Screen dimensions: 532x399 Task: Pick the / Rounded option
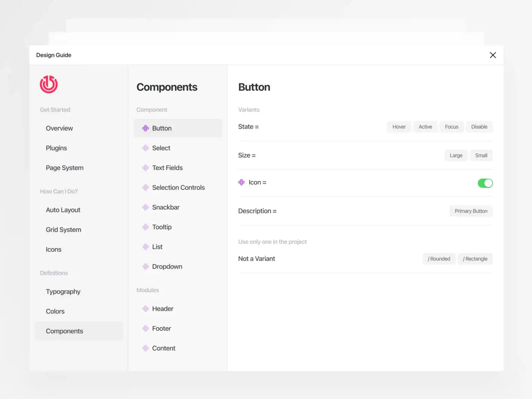click(x=439, y=259)
